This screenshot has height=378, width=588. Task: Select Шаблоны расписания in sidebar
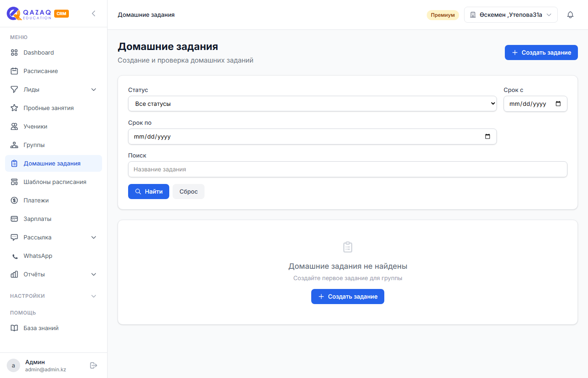53,182
